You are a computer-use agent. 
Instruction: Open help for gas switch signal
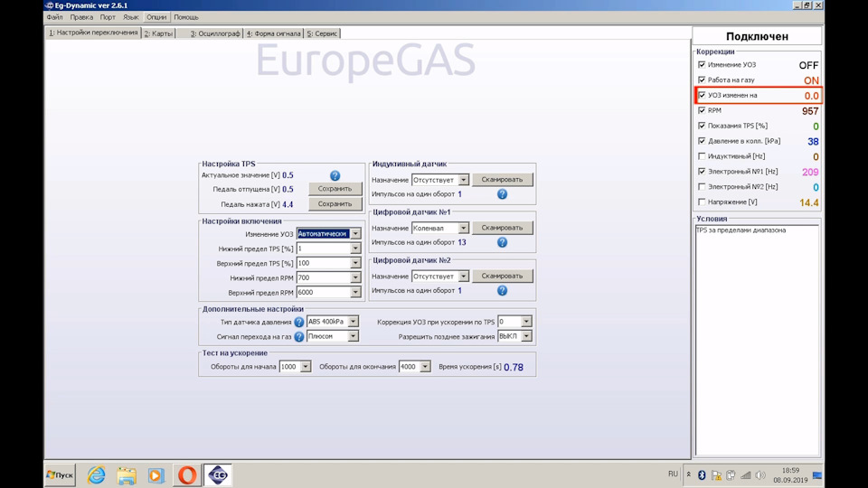click(299, 336)
